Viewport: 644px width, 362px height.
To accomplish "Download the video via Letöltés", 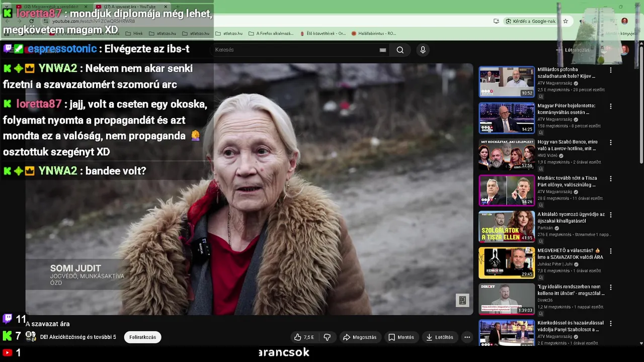I will pos(440,337).
